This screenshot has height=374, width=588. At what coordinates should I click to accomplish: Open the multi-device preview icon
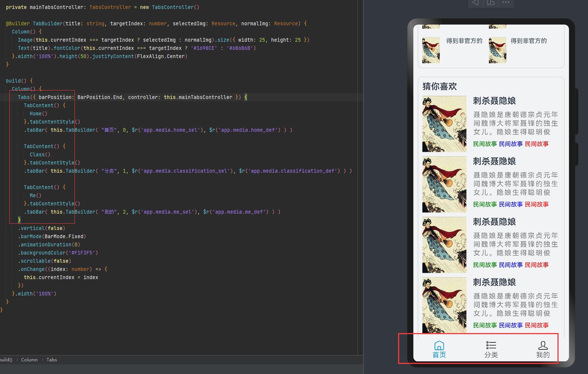coord(491,3)
